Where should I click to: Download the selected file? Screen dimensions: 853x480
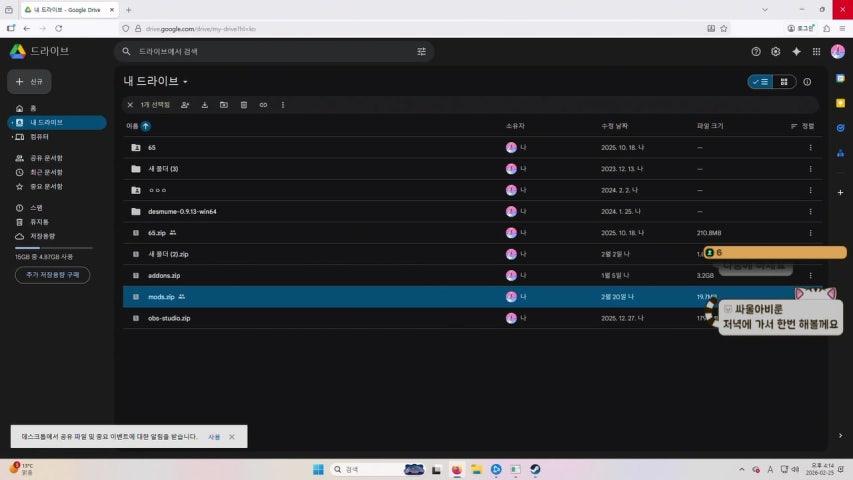point(205,105)
